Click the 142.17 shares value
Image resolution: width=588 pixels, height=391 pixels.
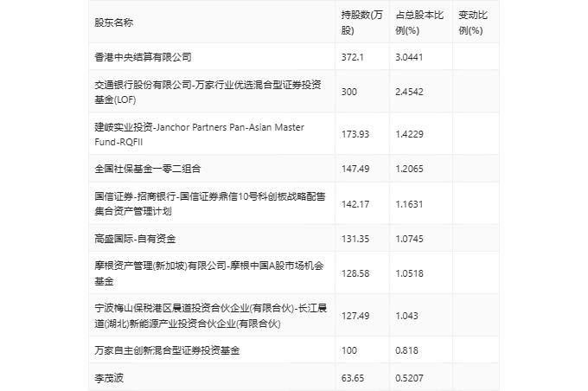click(355, 204)
